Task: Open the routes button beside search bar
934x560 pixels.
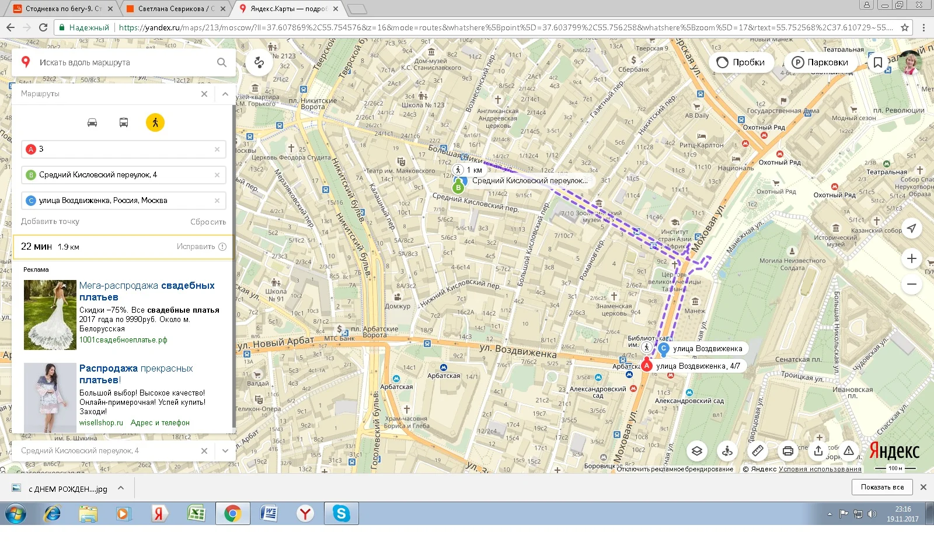Action: coord(259,62)
